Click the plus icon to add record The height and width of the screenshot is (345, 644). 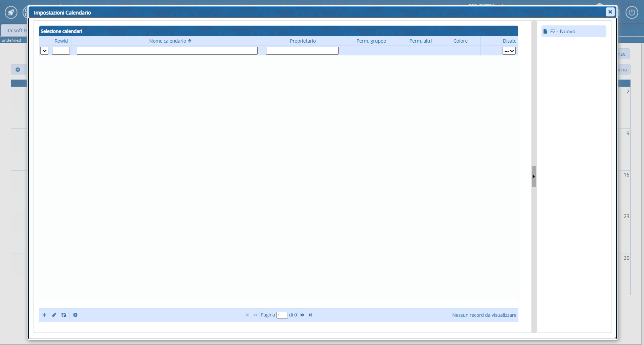(x=44, y=315)
